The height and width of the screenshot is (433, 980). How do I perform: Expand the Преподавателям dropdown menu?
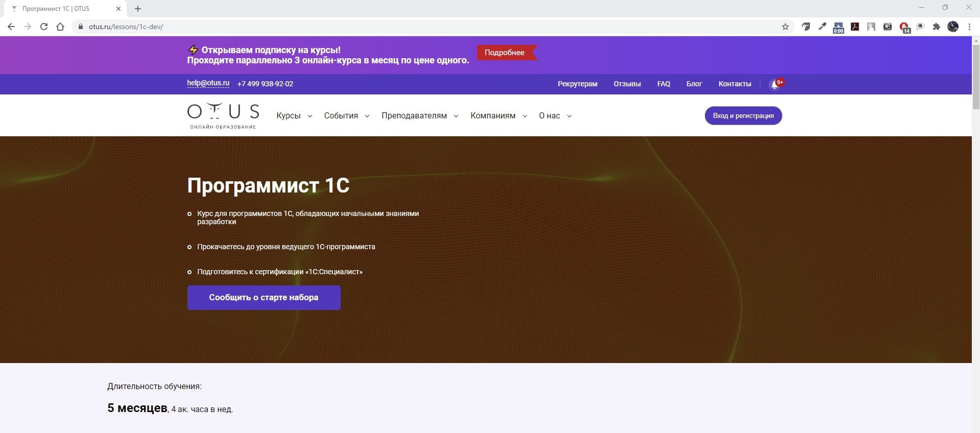(x=420, y=116)
